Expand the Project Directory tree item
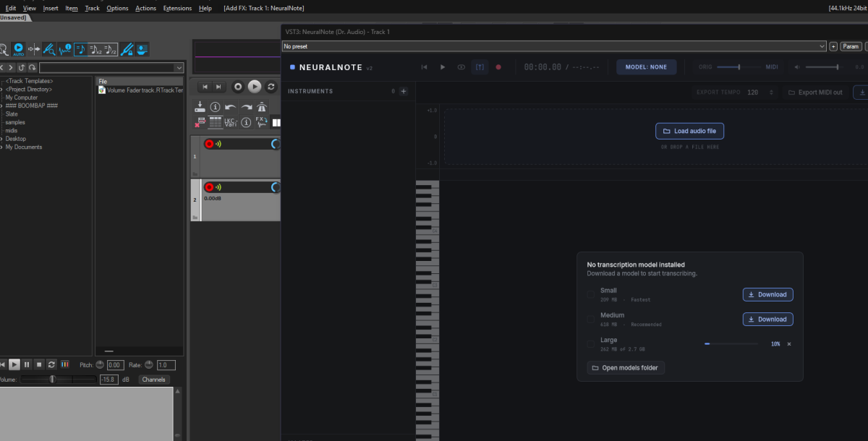Viewport: 868px width, 441px height. (1, 90)
